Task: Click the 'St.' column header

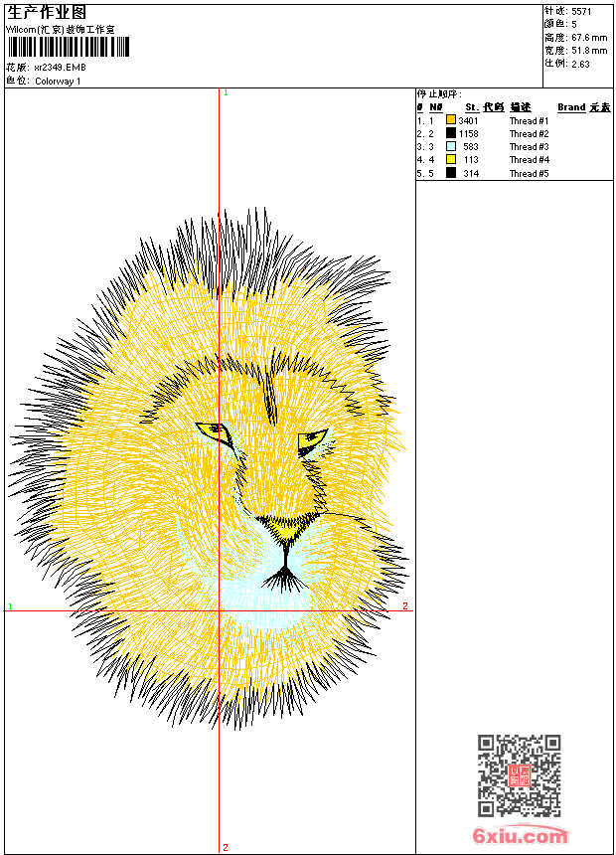Action: (472, 107)
